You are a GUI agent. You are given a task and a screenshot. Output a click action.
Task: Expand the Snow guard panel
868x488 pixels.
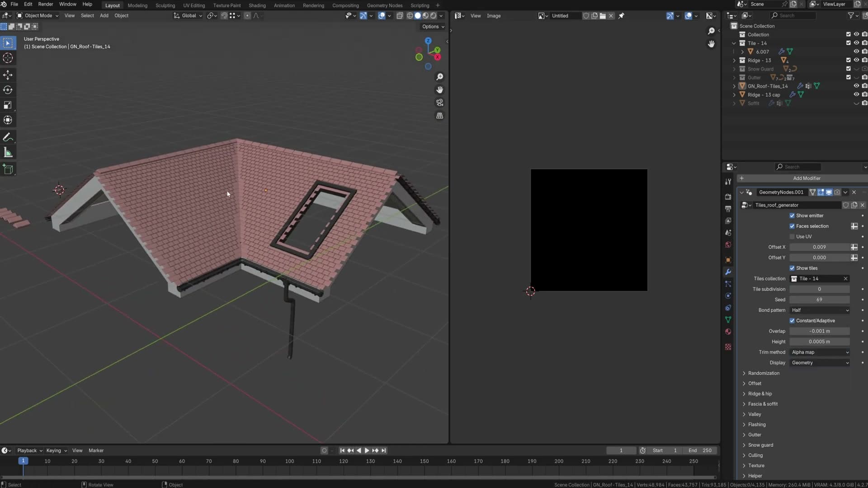[760, 445]
